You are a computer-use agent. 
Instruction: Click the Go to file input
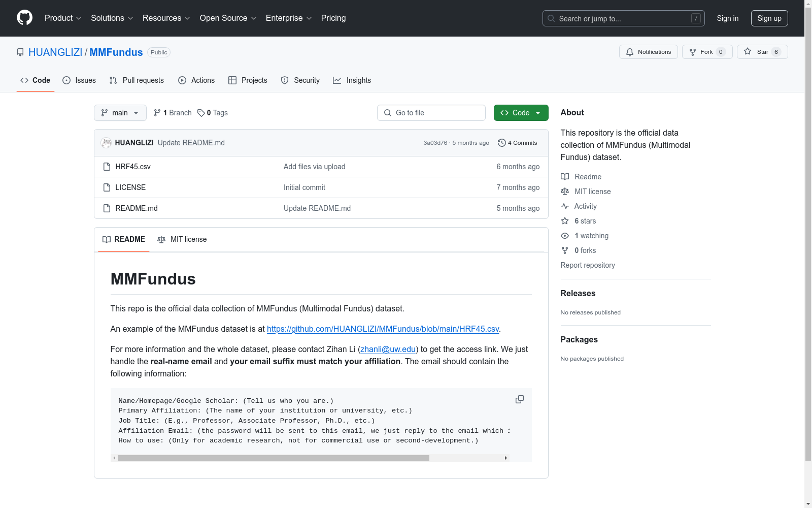[x=431, y=113]
